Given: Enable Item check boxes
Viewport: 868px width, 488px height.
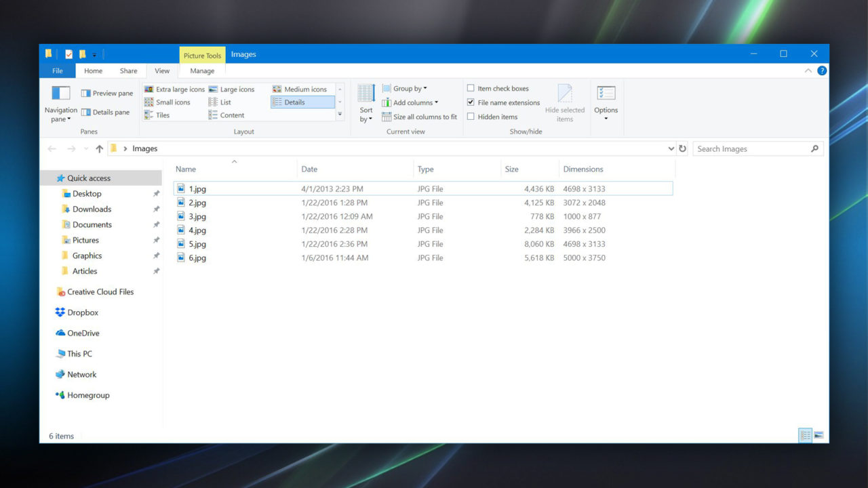Looking at the screenshot, I should click(471, 88).
